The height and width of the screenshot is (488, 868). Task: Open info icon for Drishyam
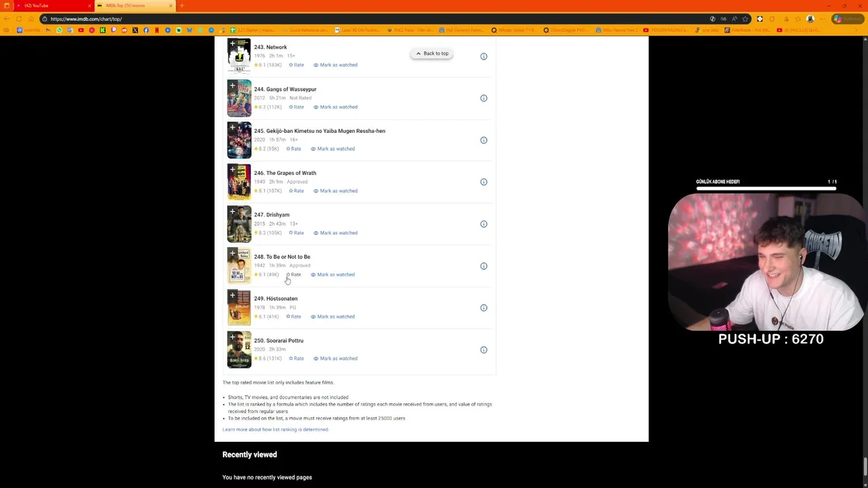click(484, 224)
